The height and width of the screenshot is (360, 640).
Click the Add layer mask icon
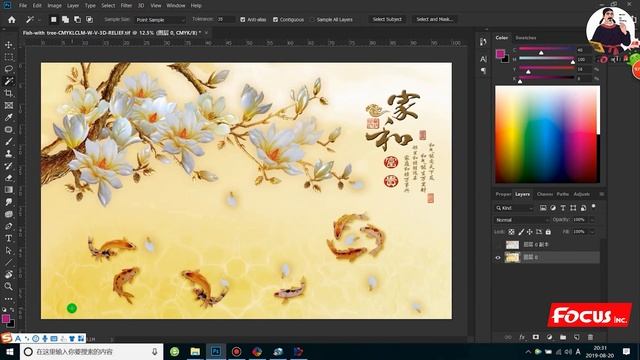[536, 337]
